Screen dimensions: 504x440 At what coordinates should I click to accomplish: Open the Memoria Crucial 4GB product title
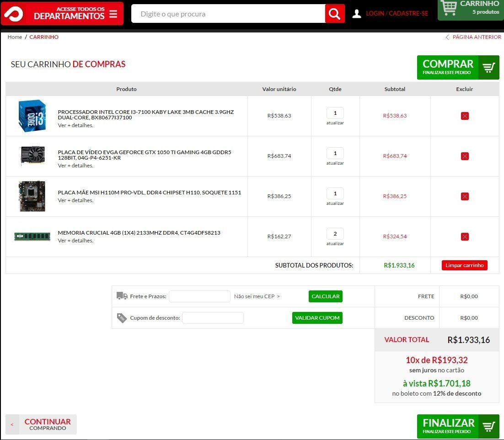coord(139,233)
